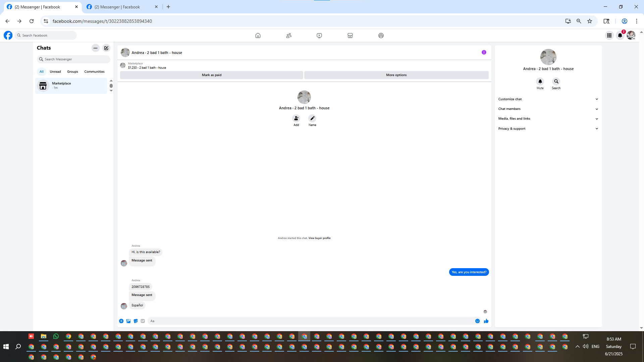Expand Media, files and links section
Viewport: 644px width, 362px height.
pos(548,119)
